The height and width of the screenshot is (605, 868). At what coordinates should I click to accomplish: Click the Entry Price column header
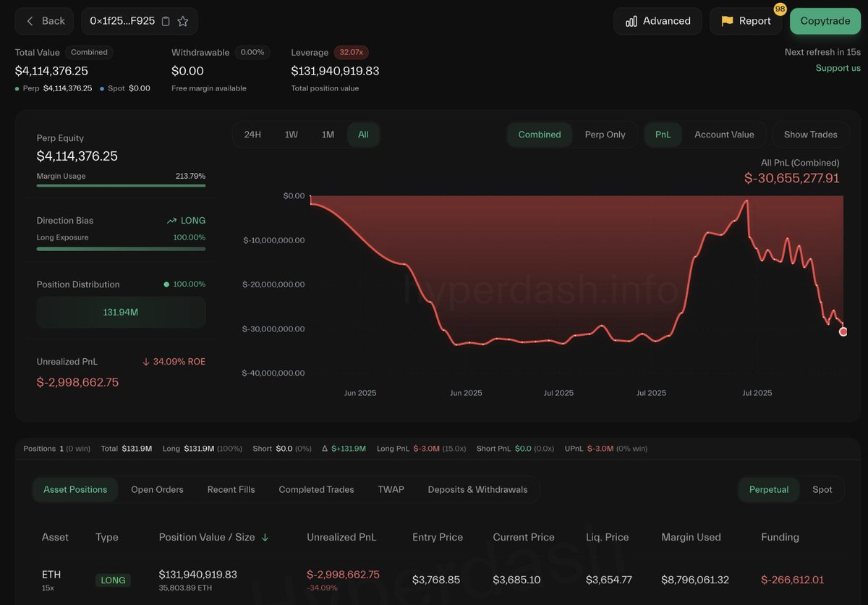click(438, 537)
